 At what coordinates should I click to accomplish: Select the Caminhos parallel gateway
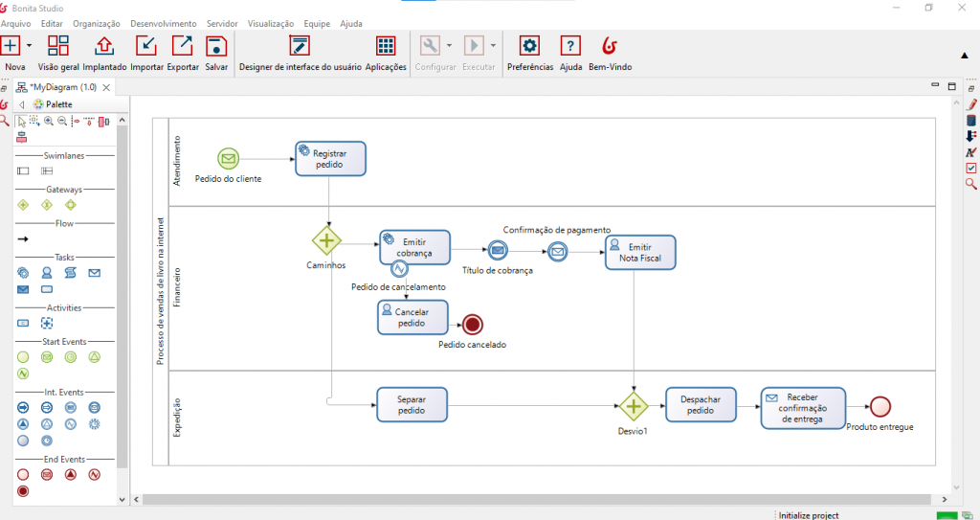[327, 240]
